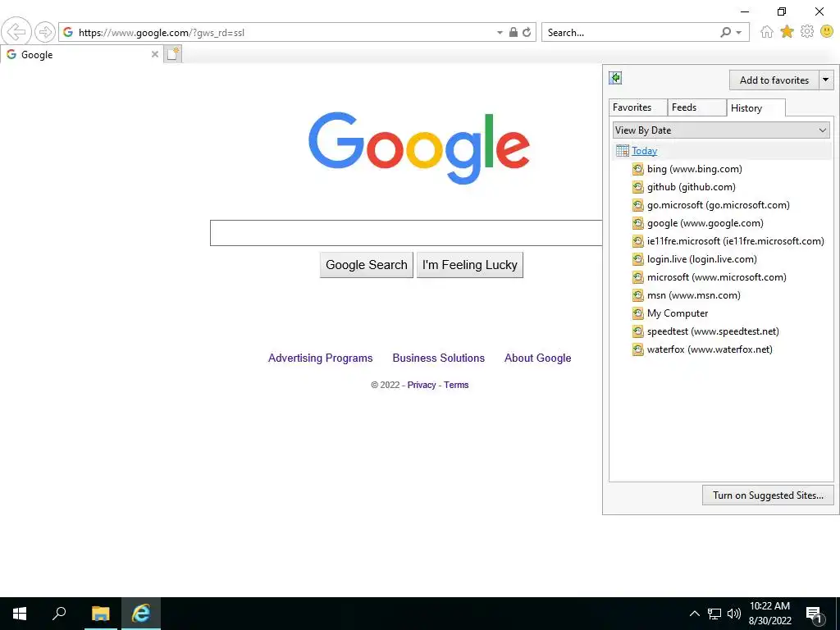Close the Google tab with the X

click(155, 54)
